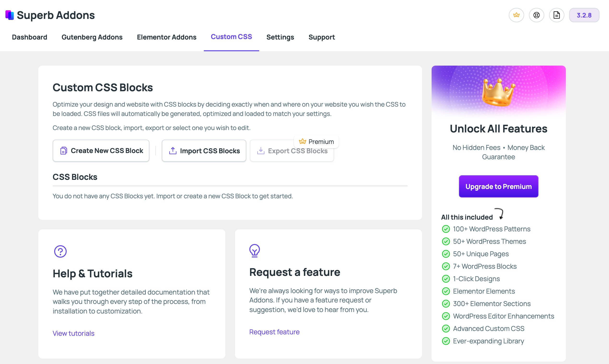Click the Superb Addons logo icon
609x364 pixels.
click(9, 15)
